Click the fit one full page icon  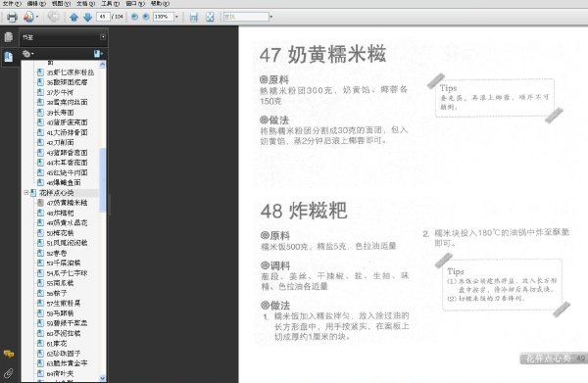coord(210,17)
